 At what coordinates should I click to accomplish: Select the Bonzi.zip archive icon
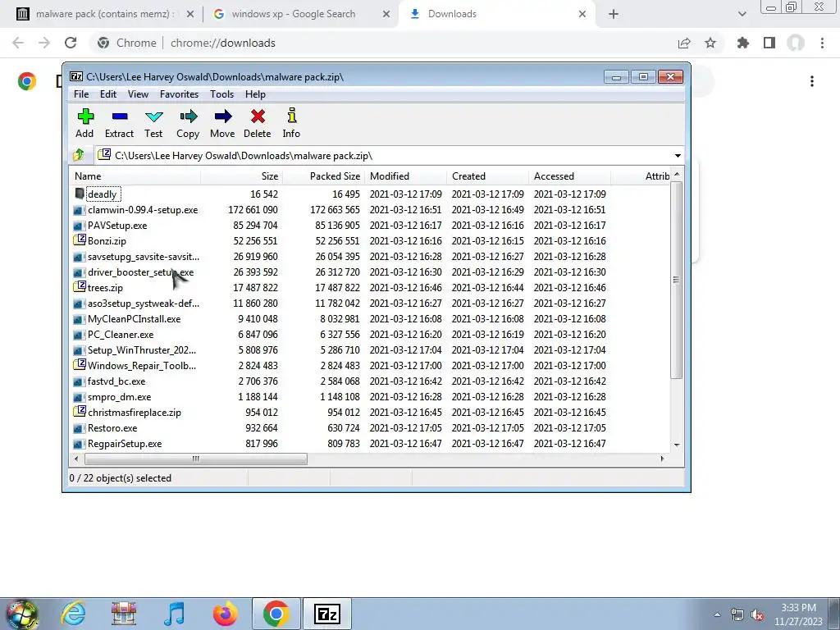click(80, 240)
